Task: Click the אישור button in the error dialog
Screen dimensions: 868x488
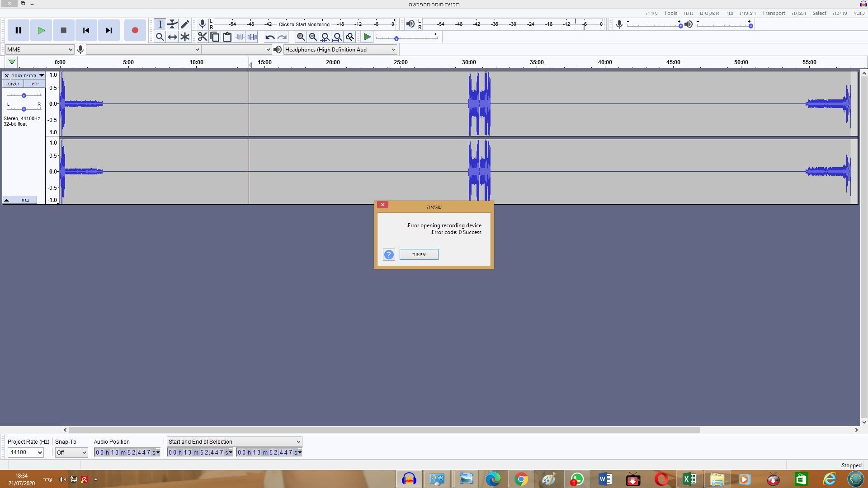Action: (419, 254)
